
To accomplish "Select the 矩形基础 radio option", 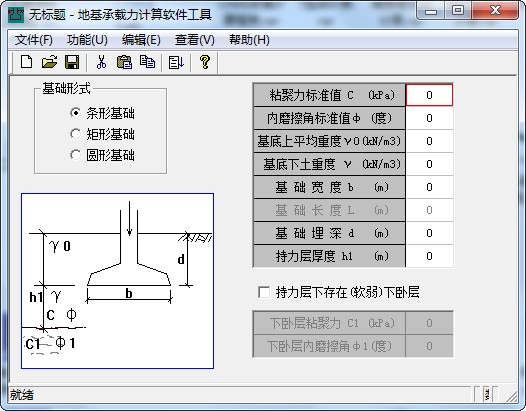I will tap(102, 134).
